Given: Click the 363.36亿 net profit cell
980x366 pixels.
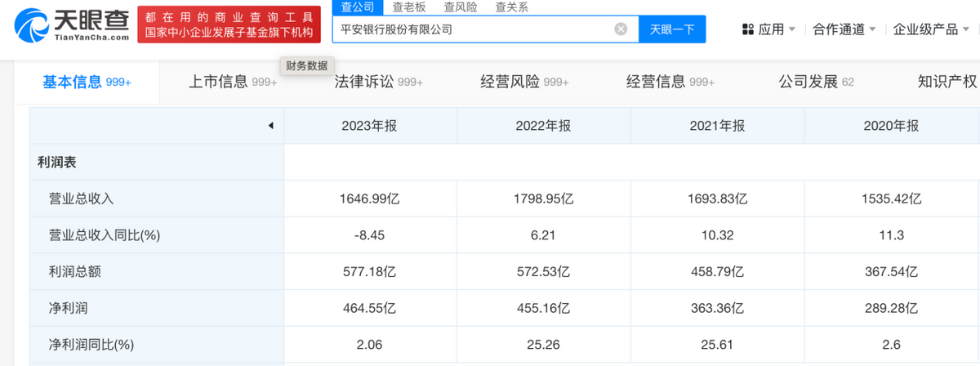Looking at the screenshot, I should click(718, 308).
